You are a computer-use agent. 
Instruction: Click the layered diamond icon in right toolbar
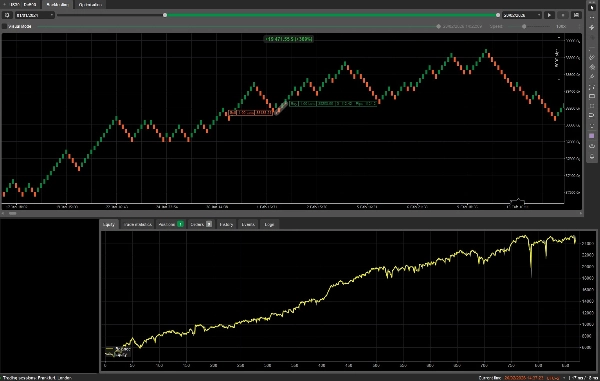click(x=592, y=67)
